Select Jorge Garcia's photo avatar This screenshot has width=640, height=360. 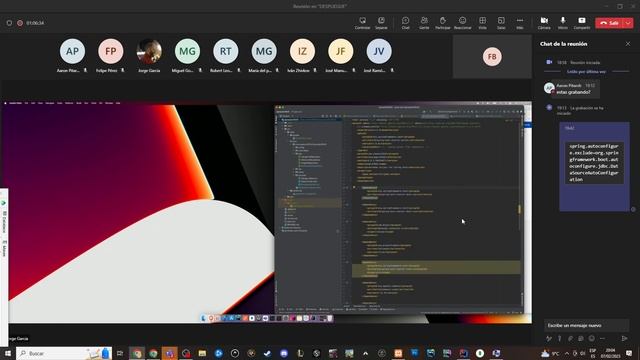[x=149, y=51]
